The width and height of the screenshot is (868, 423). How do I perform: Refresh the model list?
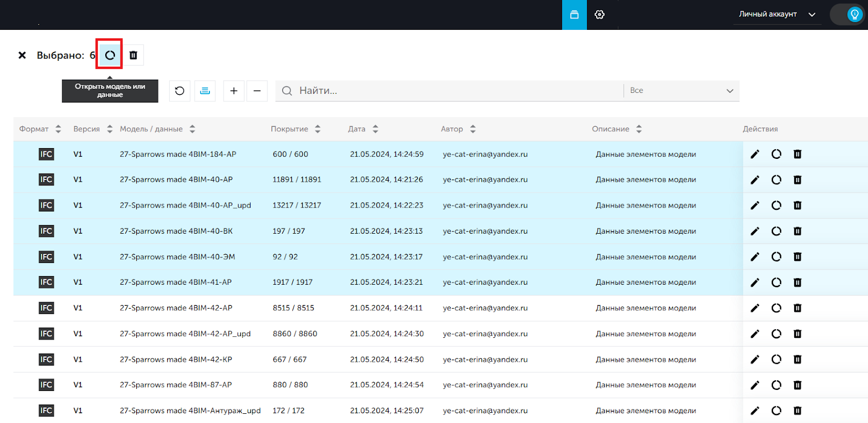click(180, 91)
